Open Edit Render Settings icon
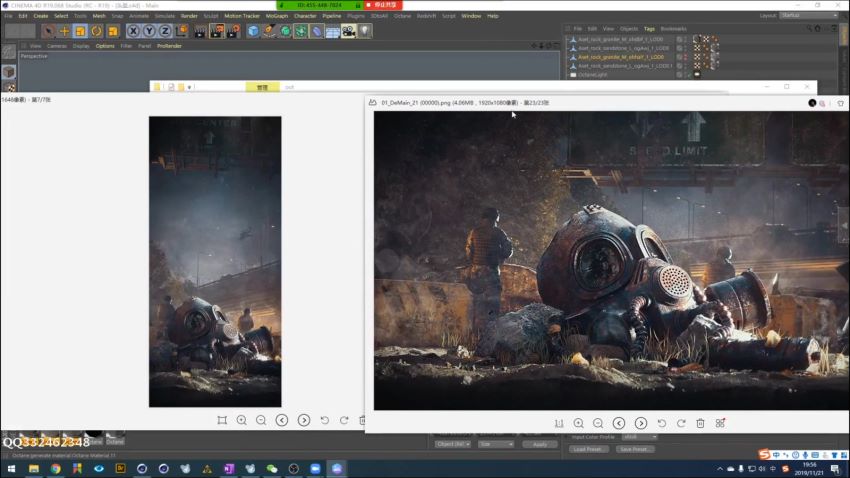The width and height of the screenshot is (850, 478). pyautogui.click(x=234, y=31)
